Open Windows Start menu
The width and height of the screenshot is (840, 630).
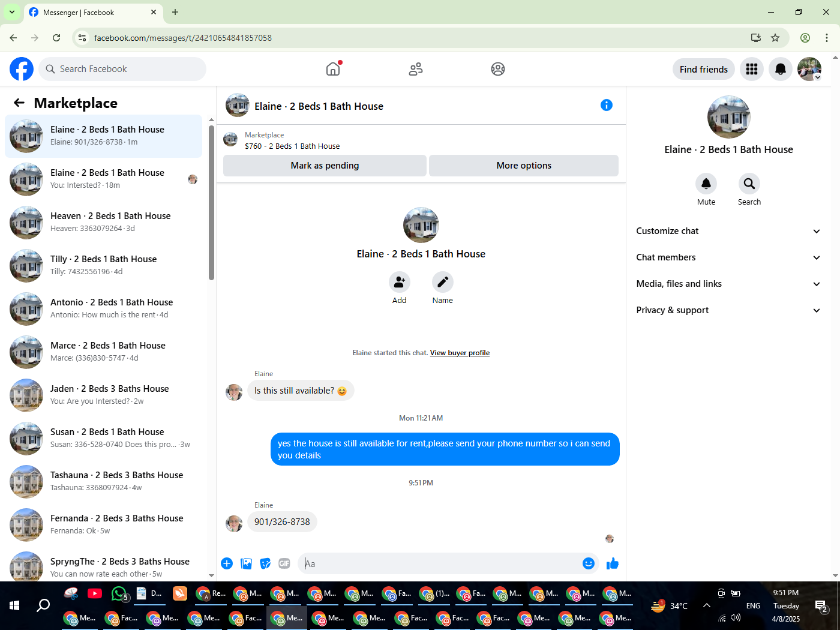14,605
